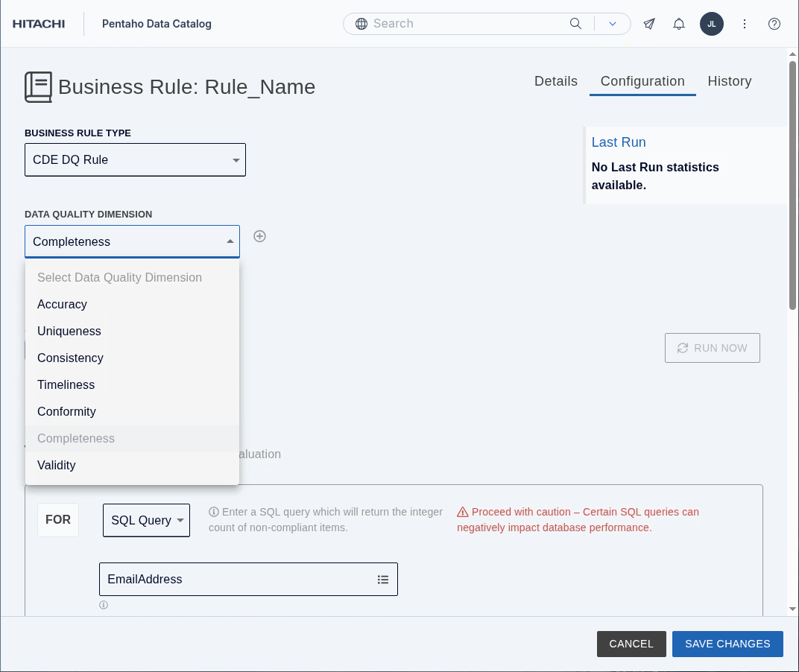Click the list icon in EmailAddress field
The image size is (799, 672).
tap(383, 580)
